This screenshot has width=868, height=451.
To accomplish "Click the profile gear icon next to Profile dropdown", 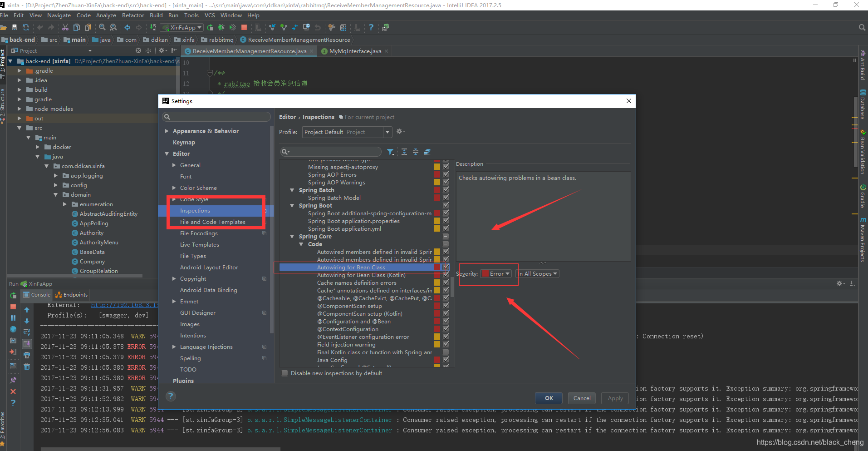I will 400,132.
